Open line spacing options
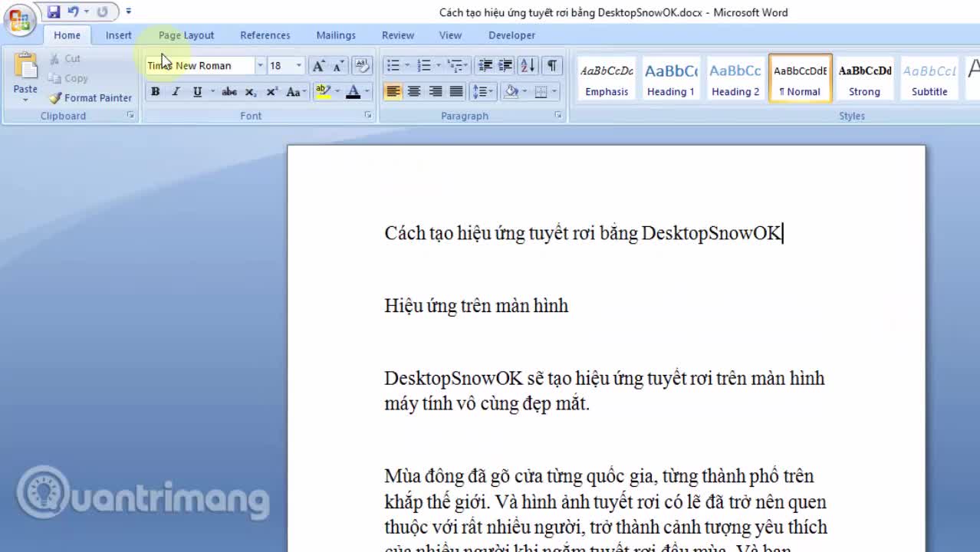The height and width of the screenshot is (552, 980). pyautogui.click(x=482, y=92)
